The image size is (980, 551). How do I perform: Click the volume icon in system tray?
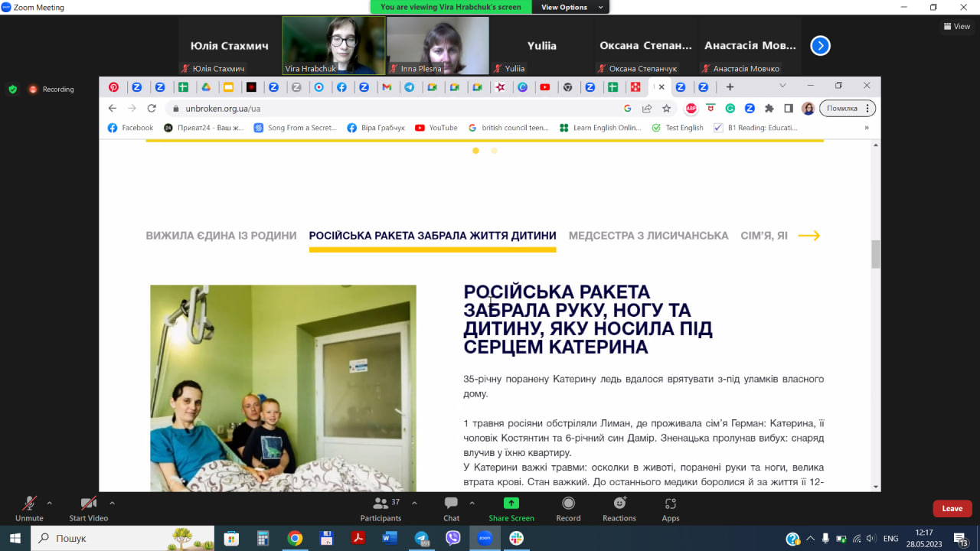872,538
